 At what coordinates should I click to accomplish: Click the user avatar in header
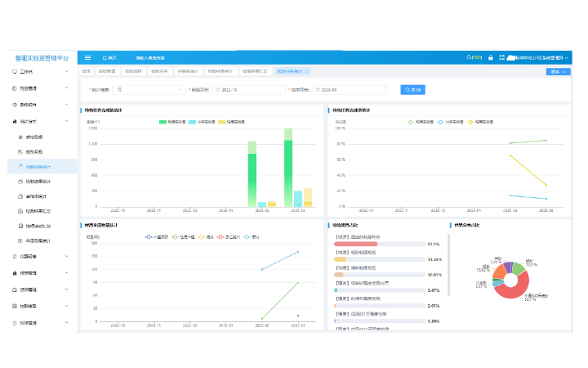click(510, 58)
